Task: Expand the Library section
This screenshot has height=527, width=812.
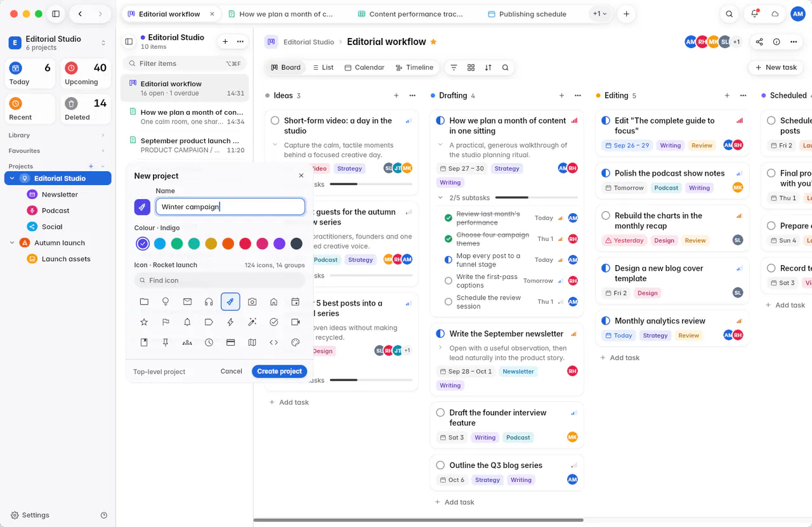Action: [x=103, y=135]
